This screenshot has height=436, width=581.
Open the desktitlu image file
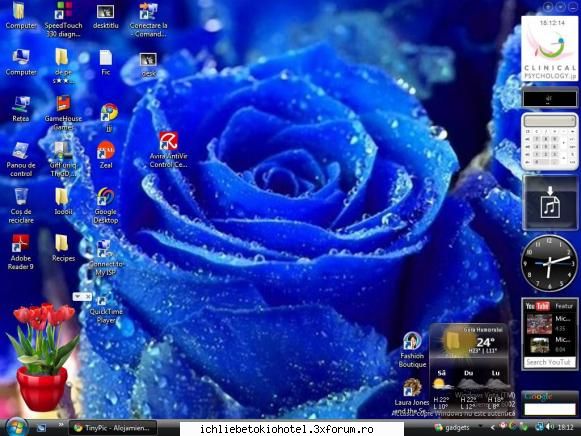click(x=106, y=17)
